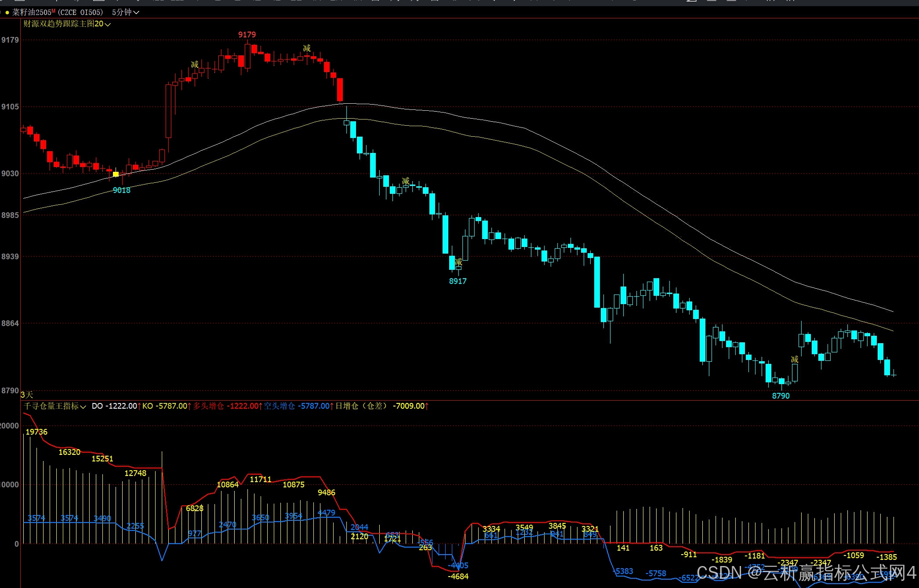Open the 5分钟 timeframe dropdown
The height and width of the screenshot is (588, 919).
pos(125,12)
